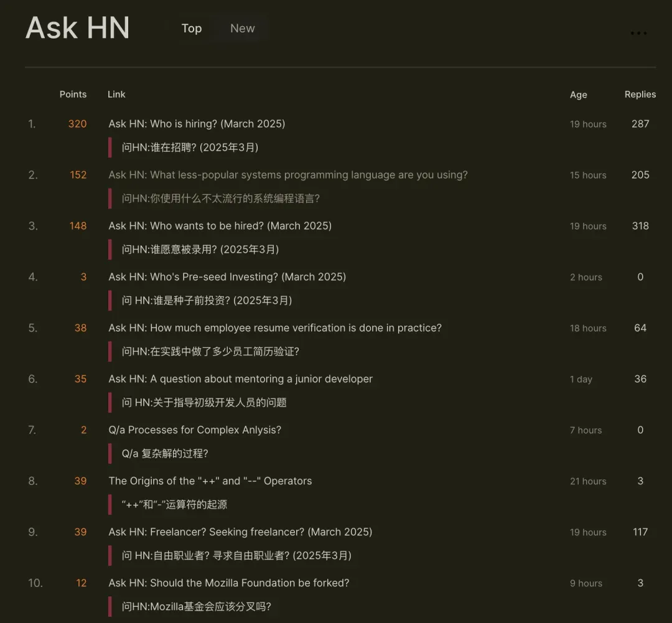
Task: Open the less-popular systems programming language post
Action: pos(287,175)
